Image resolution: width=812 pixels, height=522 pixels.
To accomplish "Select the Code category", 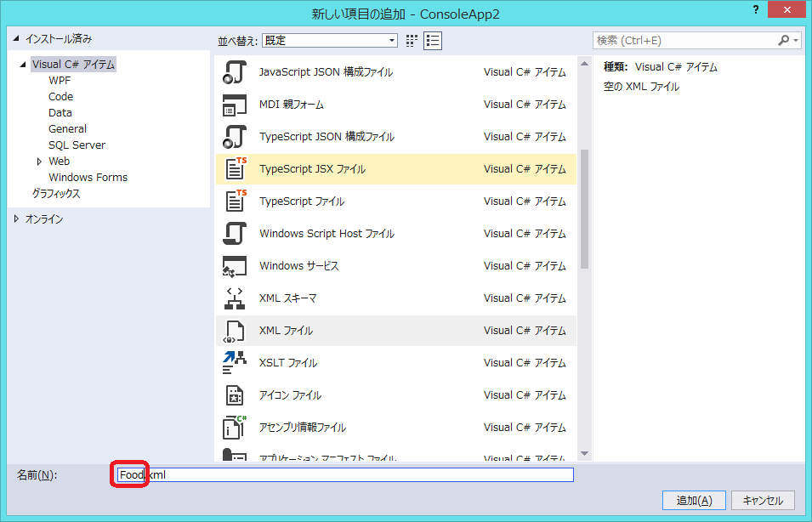I will 60,96.
